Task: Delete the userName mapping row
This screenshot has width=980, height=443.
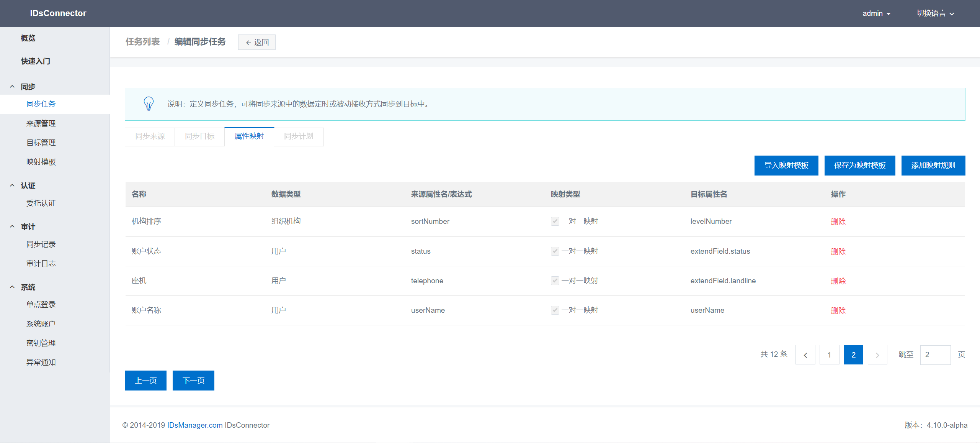Action: click(838, 310)
